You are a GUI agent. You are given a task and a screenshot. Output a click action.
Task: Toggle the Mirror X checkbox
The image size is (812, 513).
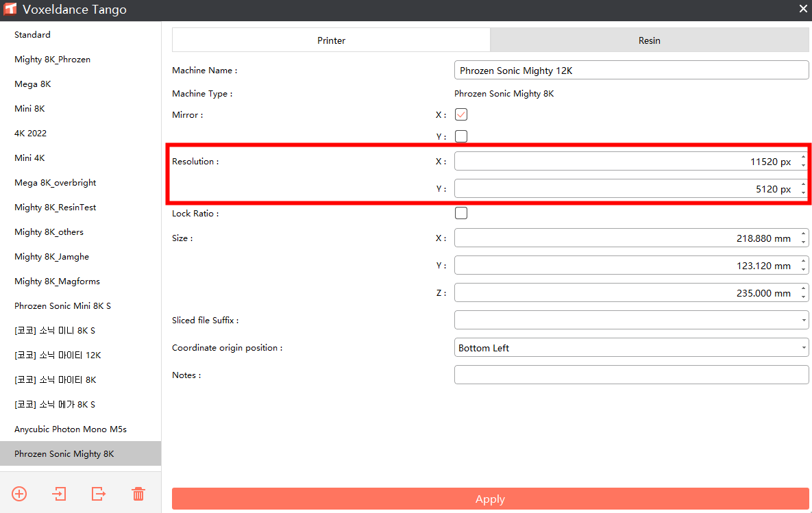pos(461,114)
